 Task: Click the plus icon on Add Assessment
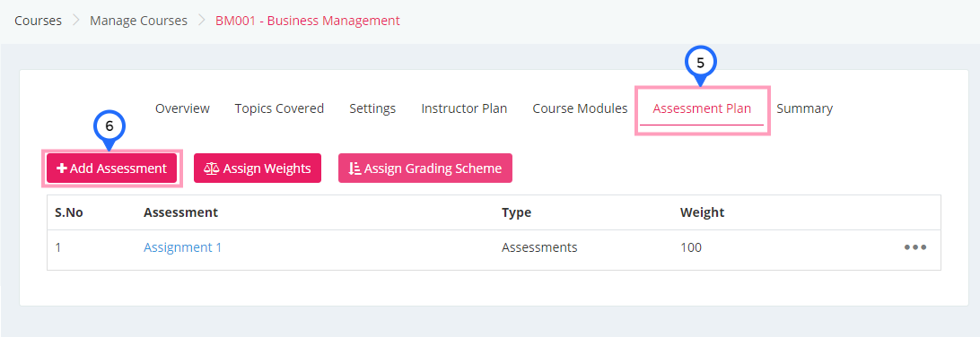(62, 168)
